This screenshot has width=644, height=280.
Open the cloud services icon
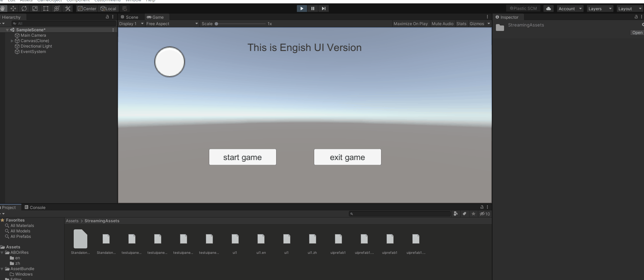click(x=549, y=8)
